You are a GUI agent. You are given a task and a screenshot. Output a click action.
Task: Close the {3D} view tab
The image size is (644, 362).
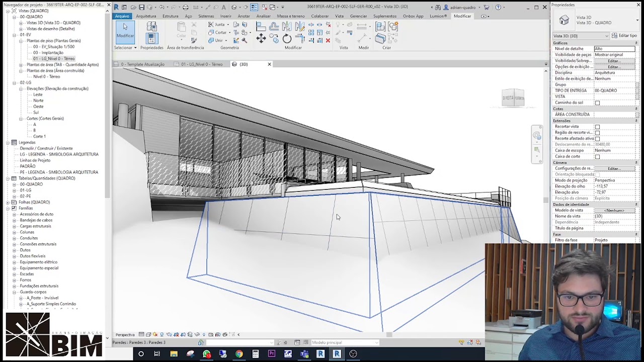[269, 64]
